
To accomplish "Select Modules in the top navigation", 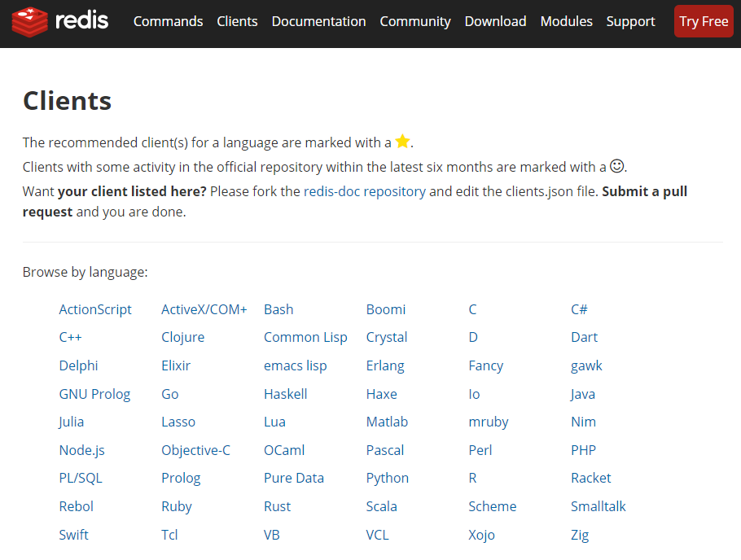I will 566,21.
